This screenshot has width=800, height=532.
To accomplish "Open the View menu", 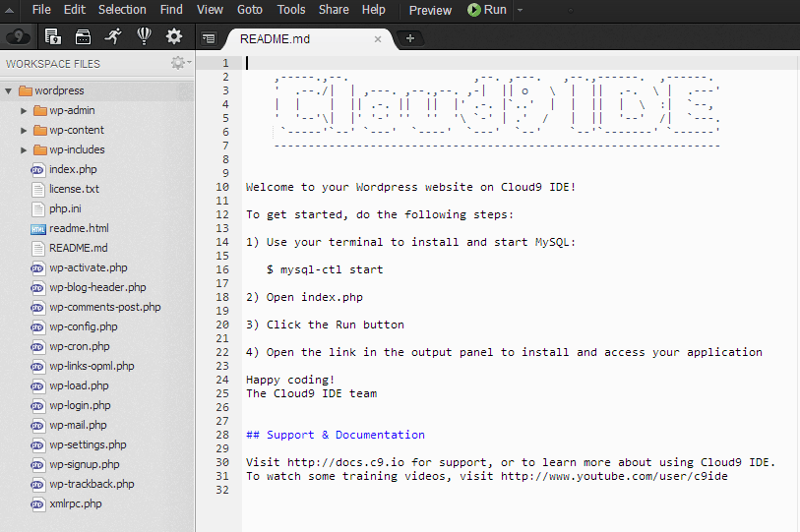I will click(210, 10).
